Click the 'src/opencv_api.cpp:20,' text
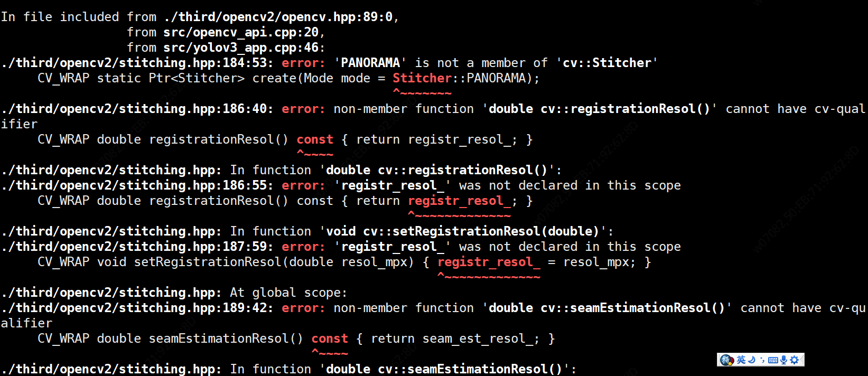The height and width of the screenshot is (376, 868). [x=244, y=32]
